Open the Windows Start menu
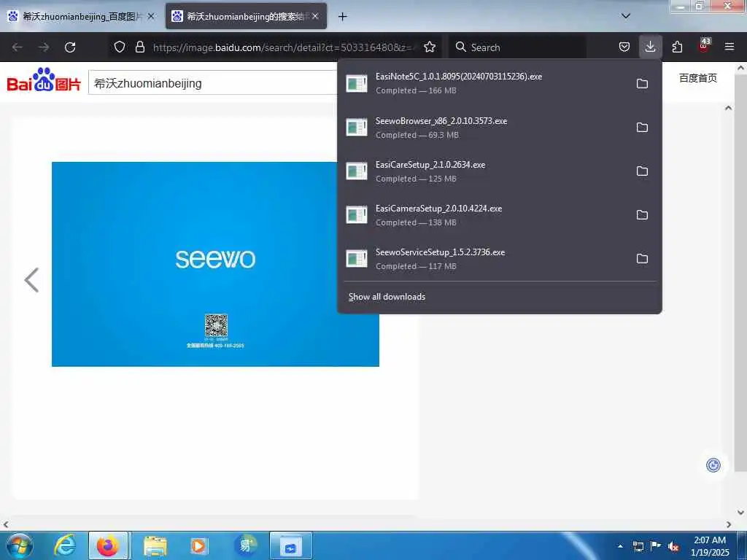 20,545
